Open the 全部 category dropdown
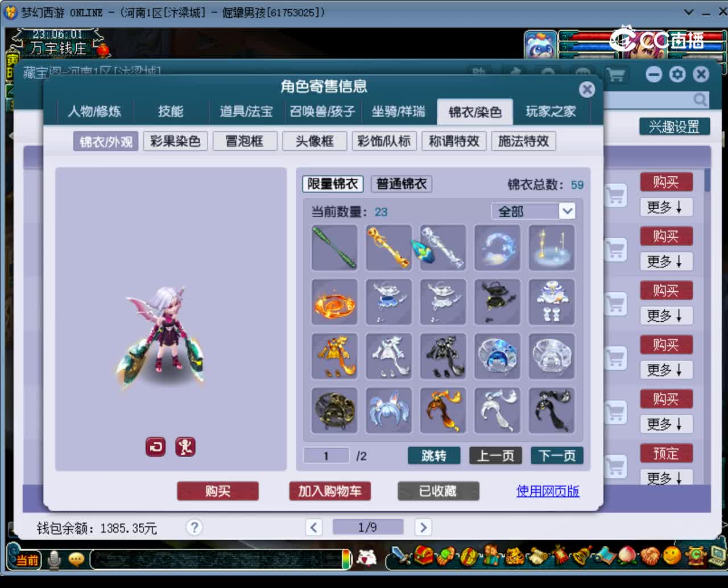The image size is (728, 588). [x=533, y=212]
